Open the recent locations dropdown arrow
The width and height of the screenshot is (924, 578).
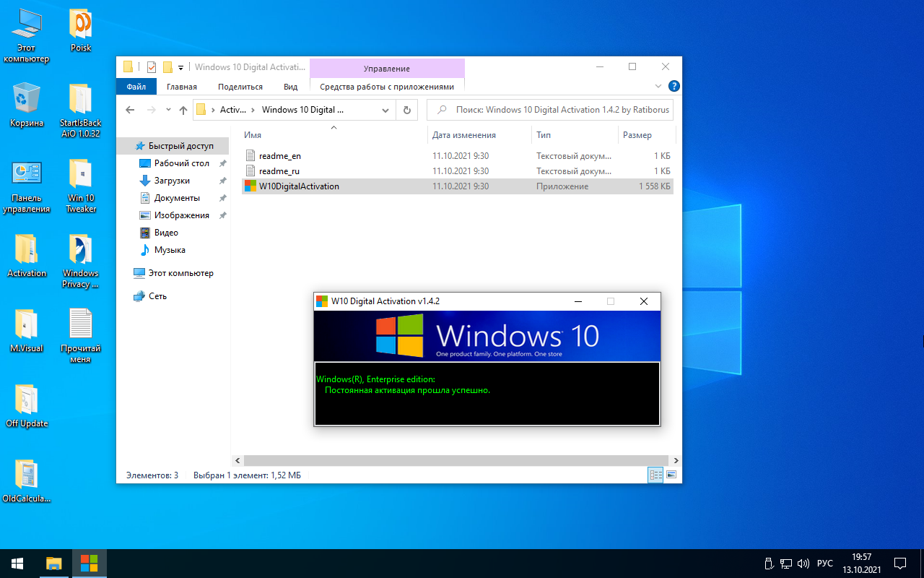click(168, 110)
